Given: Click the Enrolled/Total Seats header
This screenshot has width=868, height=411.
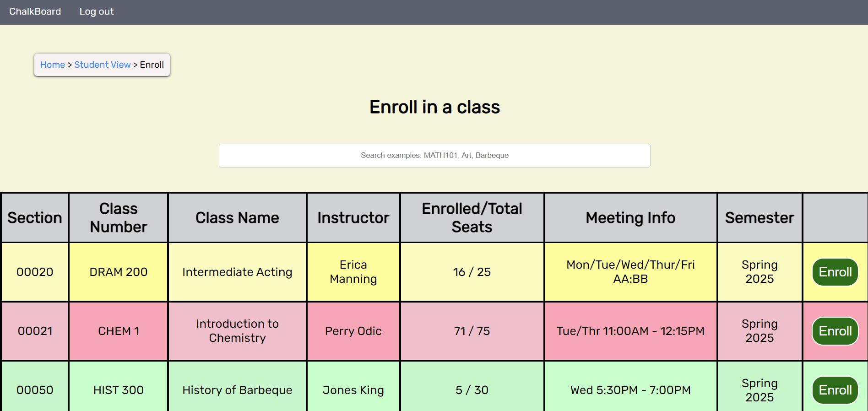Looking at the screenshot, I should 472,218.
